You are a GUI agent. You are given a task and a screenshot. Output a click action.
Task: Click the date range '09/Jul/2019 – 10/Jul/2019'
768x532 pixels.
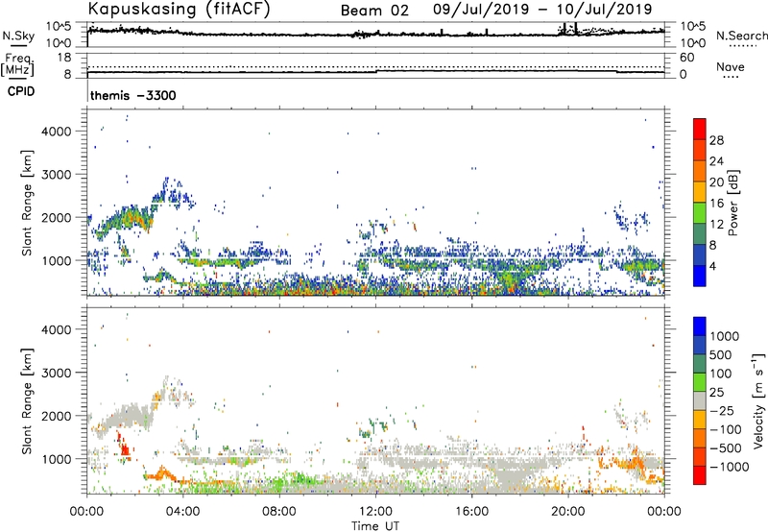tap(542, 10)
